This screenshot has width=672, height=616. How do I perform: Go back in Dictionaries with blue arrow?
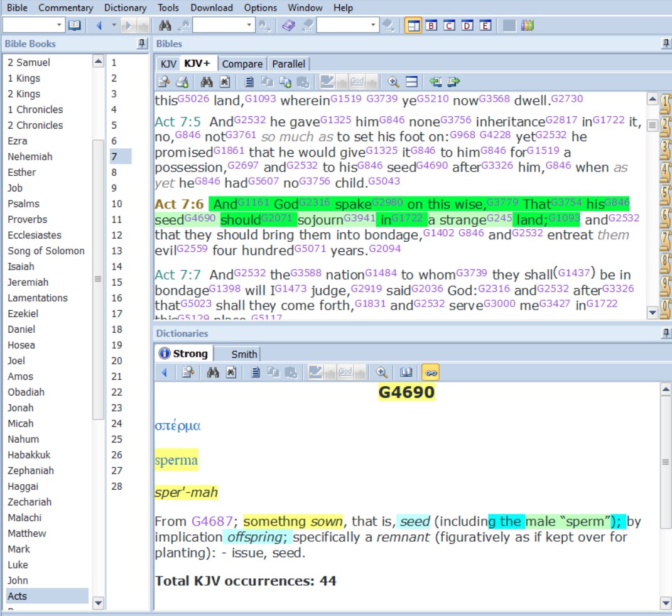(164, 372)
